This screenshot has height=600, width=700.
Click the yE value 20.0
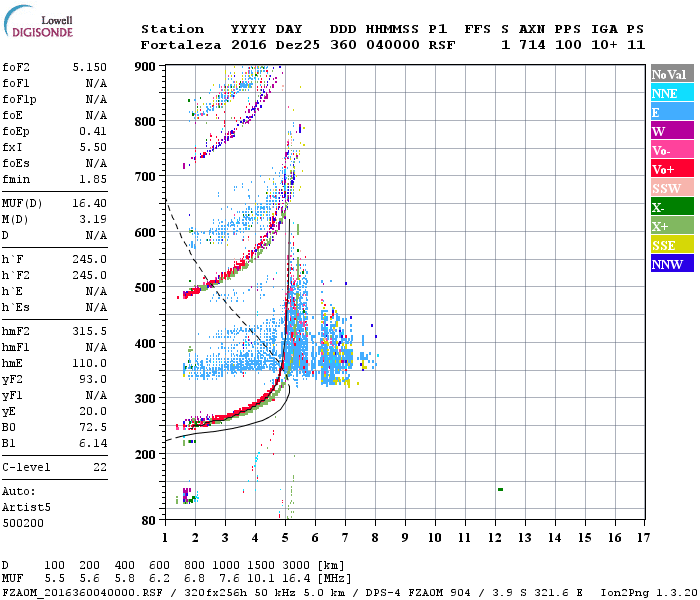(93, 411)
